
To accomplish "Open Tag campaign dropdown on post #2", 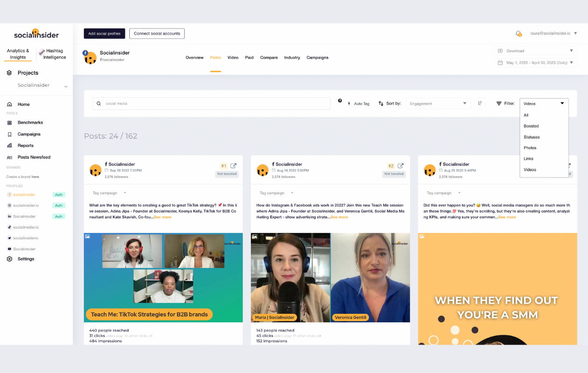I will click(276, 193).
